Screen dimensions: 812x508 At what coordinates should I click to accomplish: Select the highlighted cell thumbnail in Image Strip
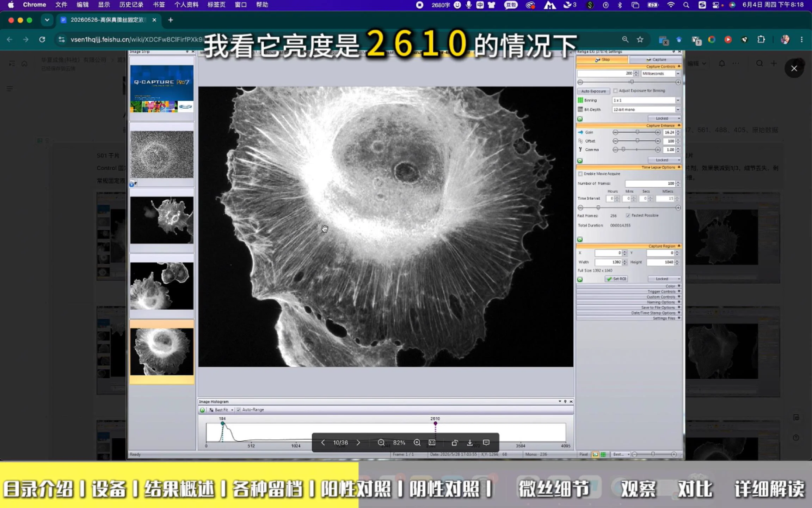[162, 351]
